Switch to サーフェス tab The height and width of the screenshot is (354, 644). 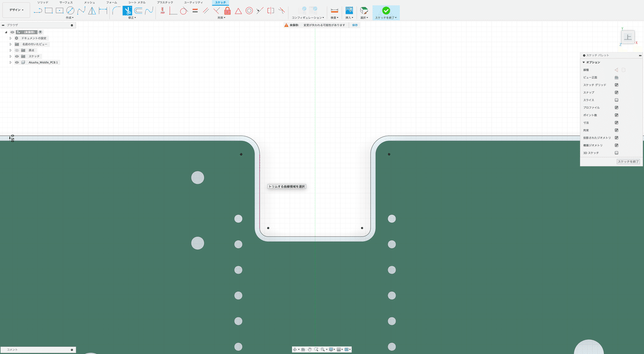(65, 3)
